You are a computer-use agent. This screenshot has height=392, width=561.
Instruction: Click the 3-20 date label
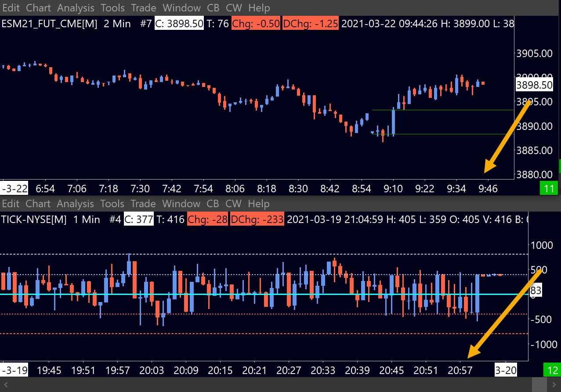pyautogui.click(x=506, y=370)
